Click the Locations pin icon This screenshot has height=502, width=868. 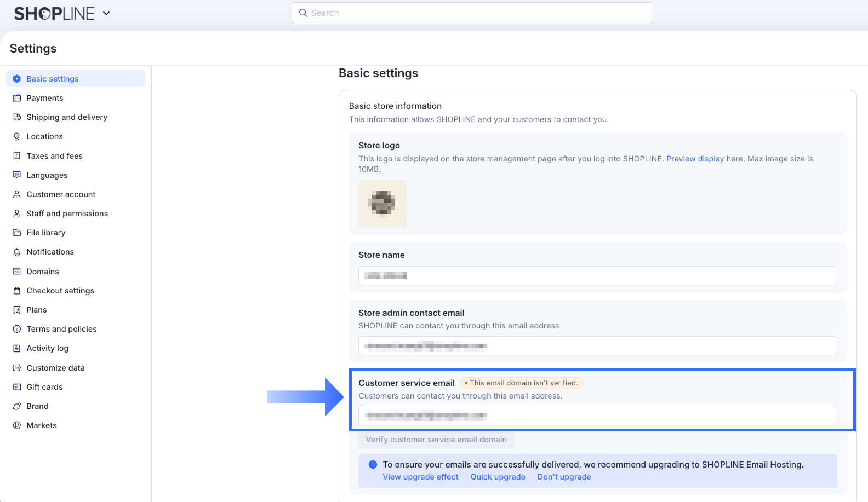(x=17, y=136)
